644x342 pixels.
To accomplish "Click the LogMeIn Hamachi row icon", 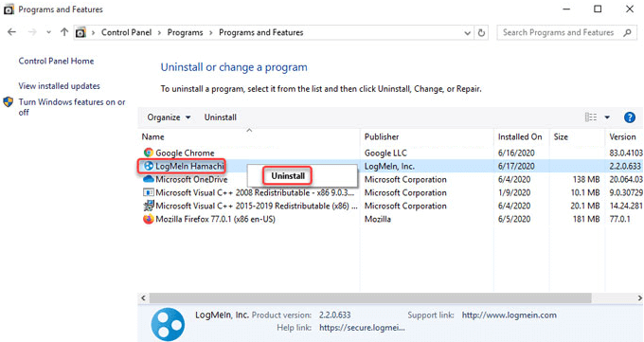I will click(x=149, y=166).
